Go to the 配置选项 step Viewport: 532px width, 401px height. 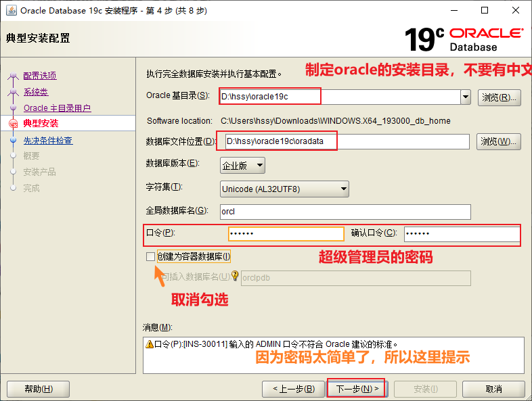coord(40,76)
